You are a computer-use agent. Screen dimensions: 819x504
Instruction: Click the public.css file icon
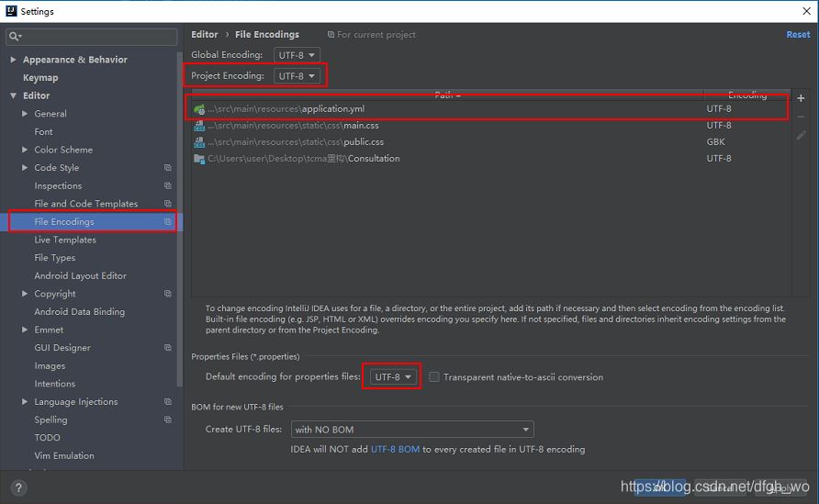tap(199, 142)
